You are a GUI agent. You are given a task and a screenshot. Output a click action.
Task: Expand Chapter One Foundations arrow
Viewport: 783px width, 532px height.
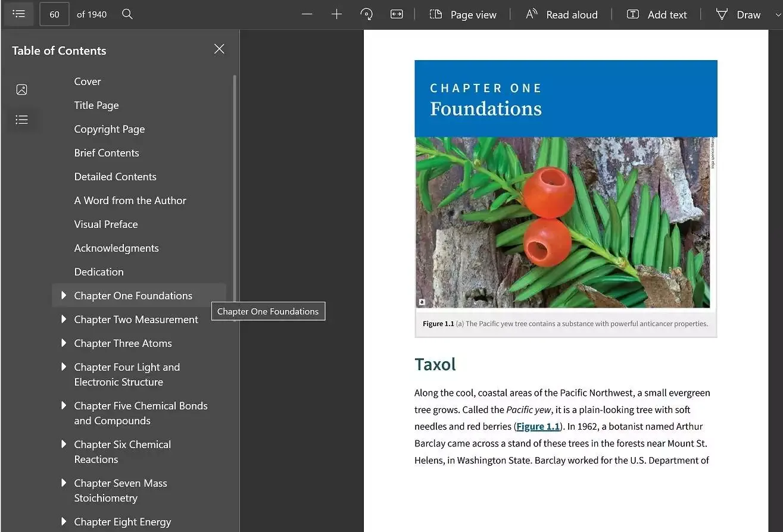64,295
